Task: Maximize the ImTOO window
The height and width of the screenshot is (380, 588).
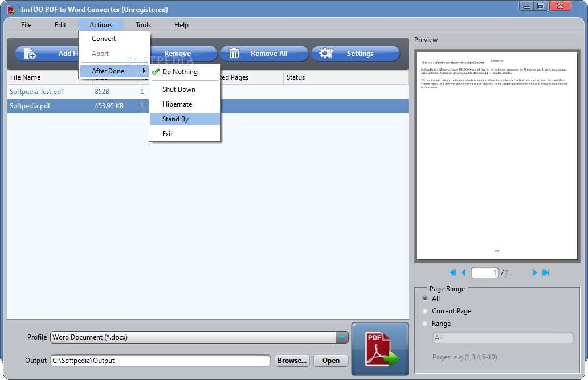Action: coord(541,6)
